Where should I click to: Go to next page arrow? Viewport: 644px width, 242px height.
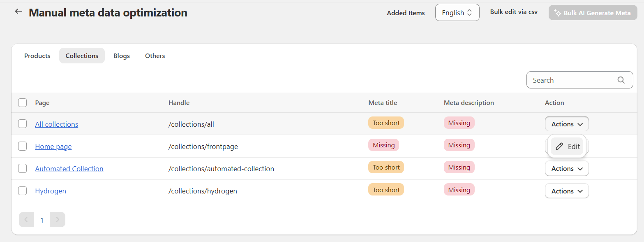(58, 220)
